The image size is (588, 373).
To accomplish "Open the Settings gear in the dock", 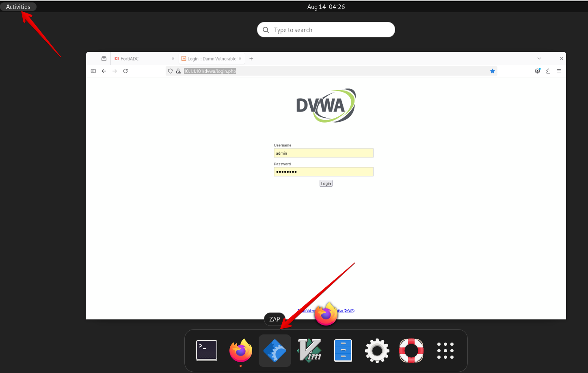I will [377, 350].
